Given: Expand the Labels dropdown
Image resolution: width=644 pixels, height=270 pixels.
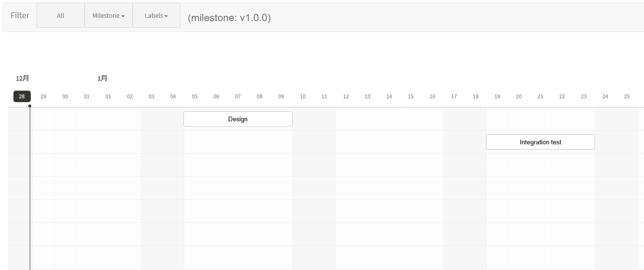Looking at the screenshot, I should pos(157,15).
